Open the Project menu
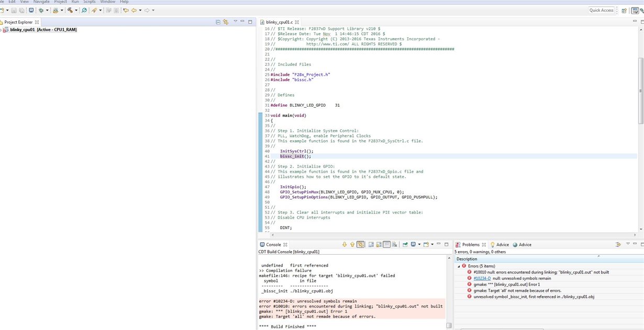Screen dimensions: 644x330 point(60,2)
